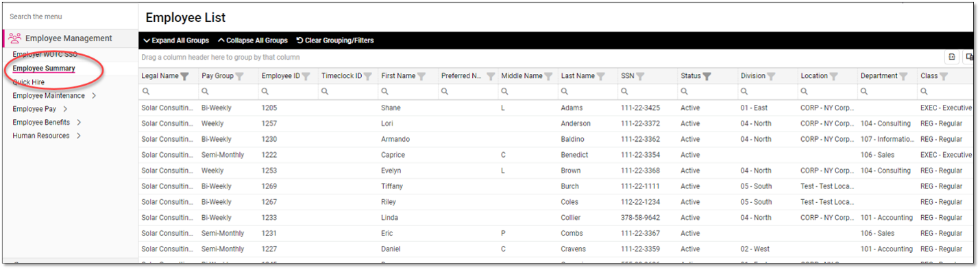Click the Search the menu field
Screen dimensions: 980x272
69,16
